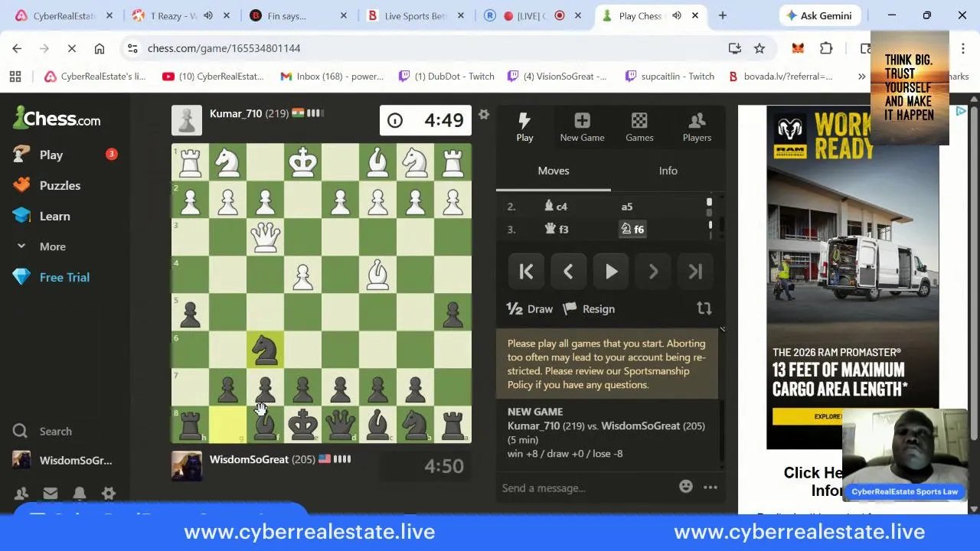Select queen move f3 in move list
Image resolution: width=980 pixels, height=551 pixels.
pos(557,230)
